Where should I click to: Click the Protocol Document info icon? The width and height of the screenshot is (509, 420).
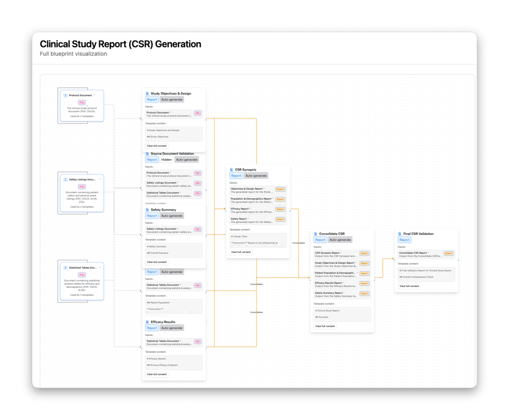(x=65, y=95)
